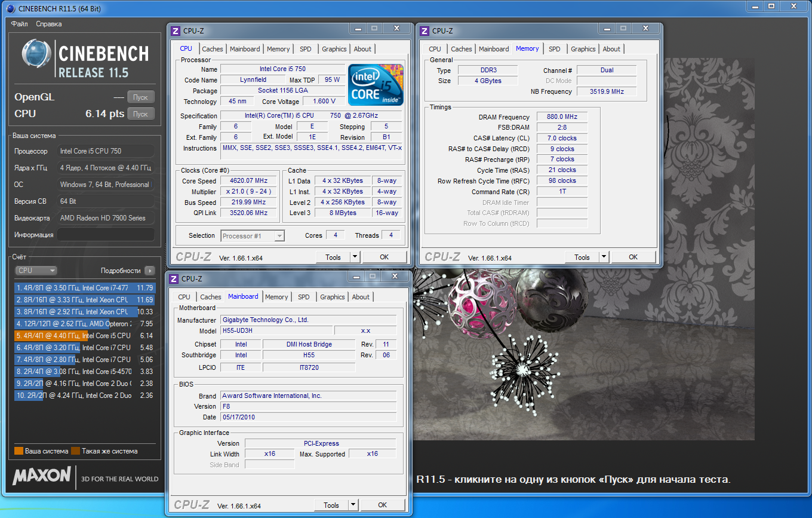Select the SPD tab in the Mainboard window
The image size is (812, 518).
pos(304,297)
